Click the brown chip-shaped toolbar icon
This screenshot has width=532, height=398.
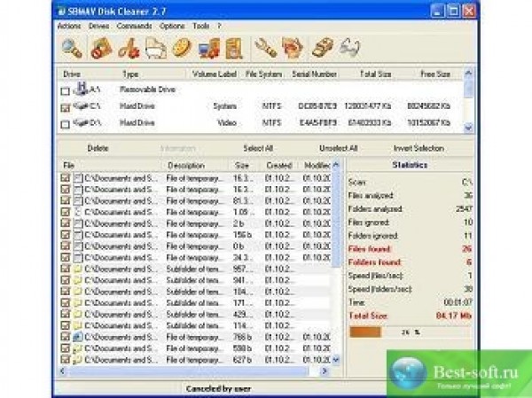point(323,47)
